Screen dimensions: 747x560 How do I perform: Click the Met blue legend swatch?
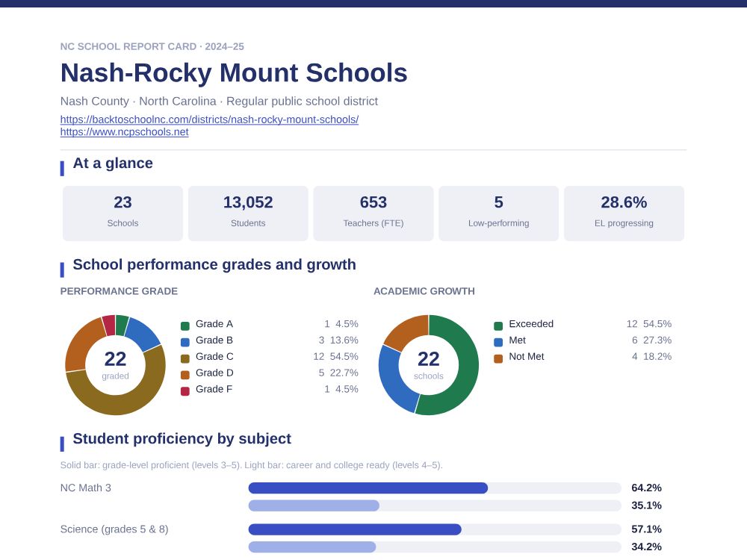498,342
